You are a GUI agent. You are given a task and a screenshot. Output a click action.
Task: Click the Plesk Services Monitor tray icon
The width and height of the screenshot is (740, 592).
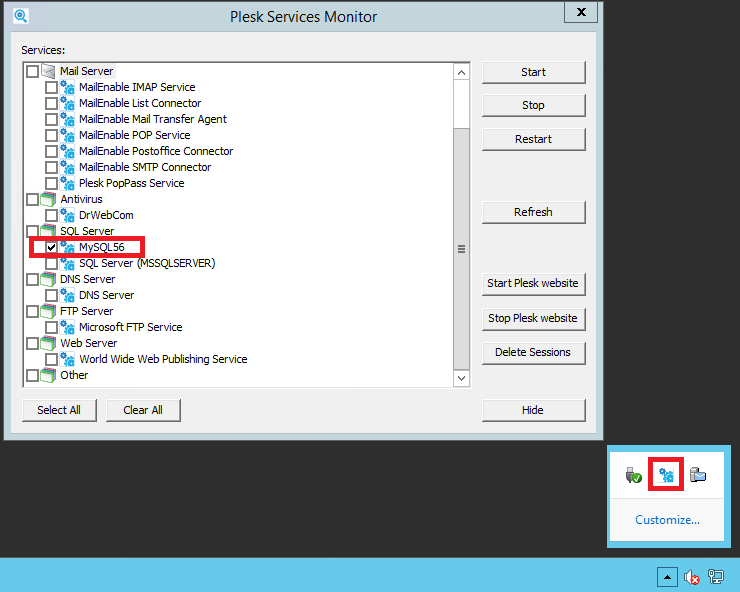click(x=666, y=475)
